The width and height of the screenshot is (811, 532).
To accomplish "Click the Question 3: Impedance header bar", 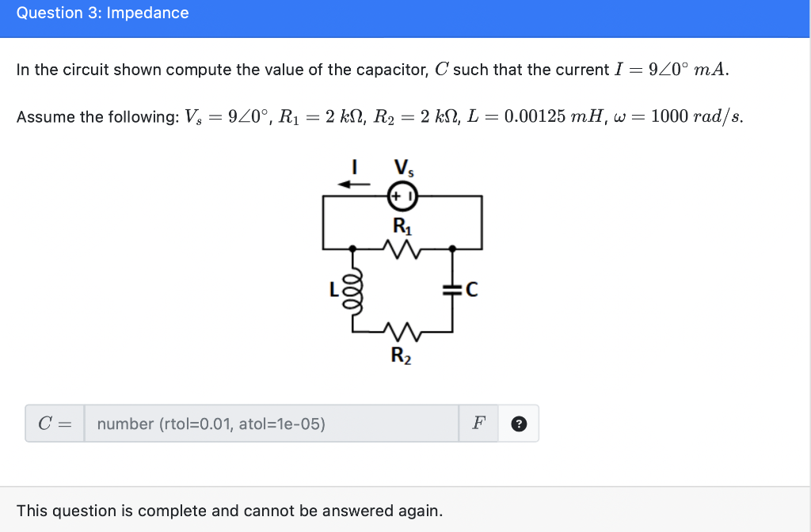I will (x=102, y=13).
